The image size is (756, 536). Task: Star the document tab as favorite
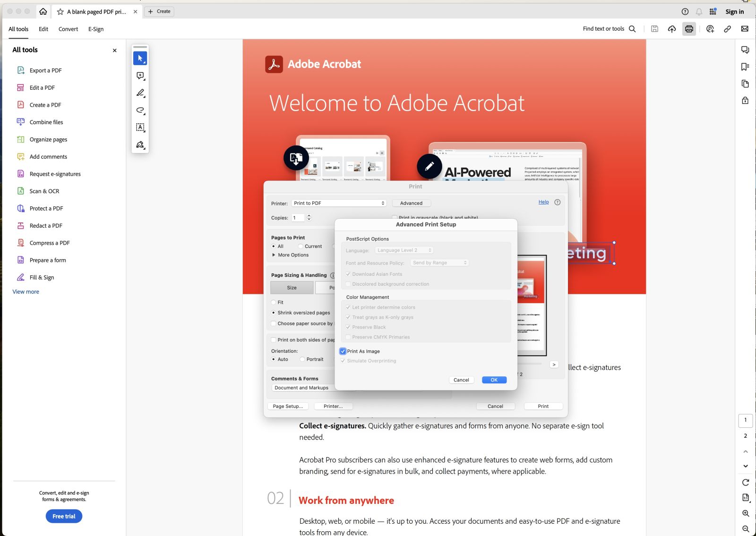coord(60,11)
